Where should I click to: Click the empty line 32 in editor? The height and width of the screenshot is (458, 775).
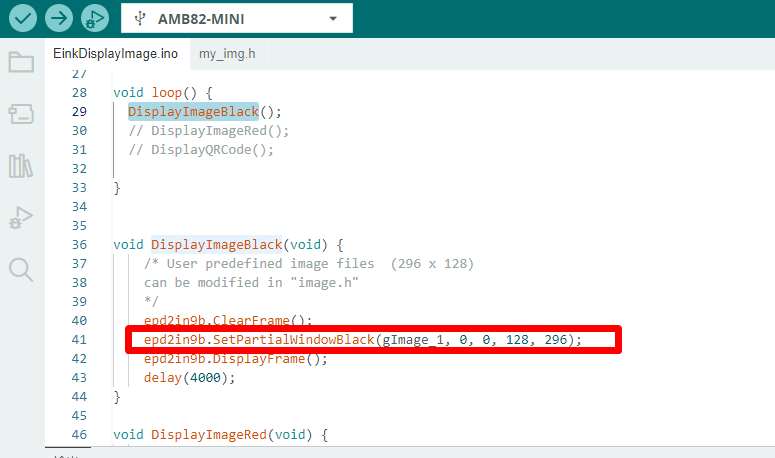pyautogui.click(x=442, y=168)
